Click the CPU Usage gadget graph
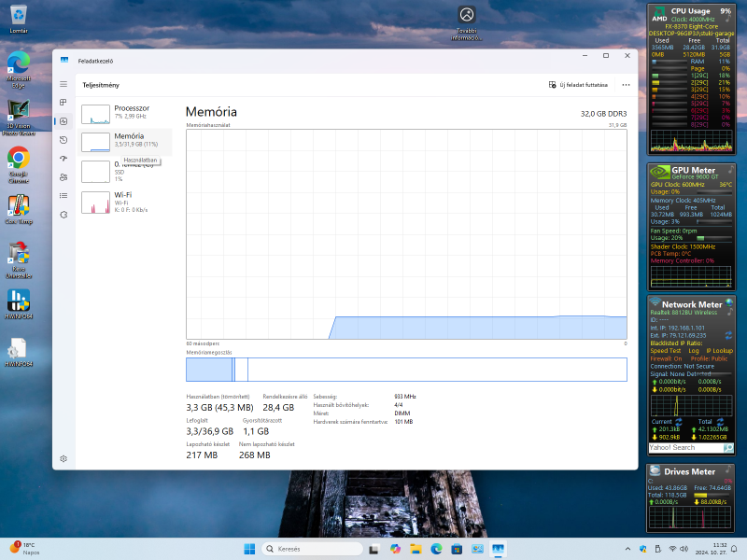 point(691,141)
